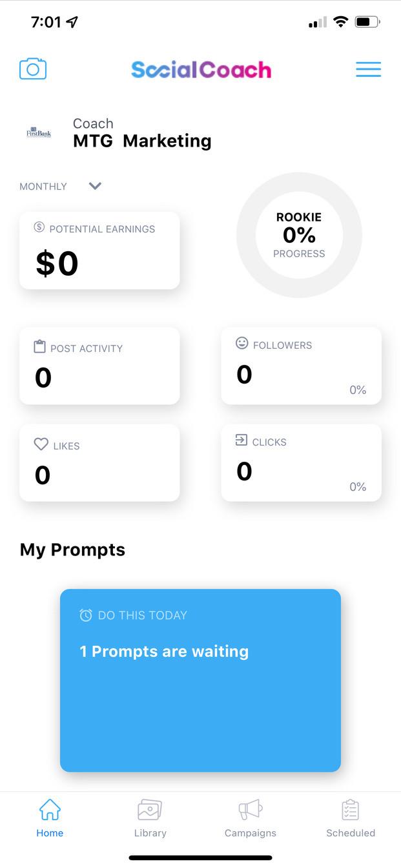401x868 pixels.
Task: Switch to the Library tab
Action: click(150, 818)
